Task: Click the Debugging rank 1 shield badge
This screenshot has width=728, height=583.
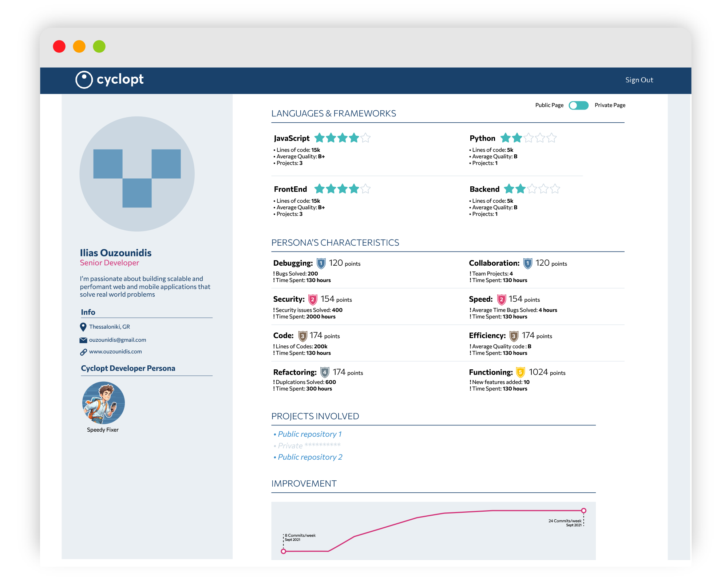Action: [x=321, y=263]
